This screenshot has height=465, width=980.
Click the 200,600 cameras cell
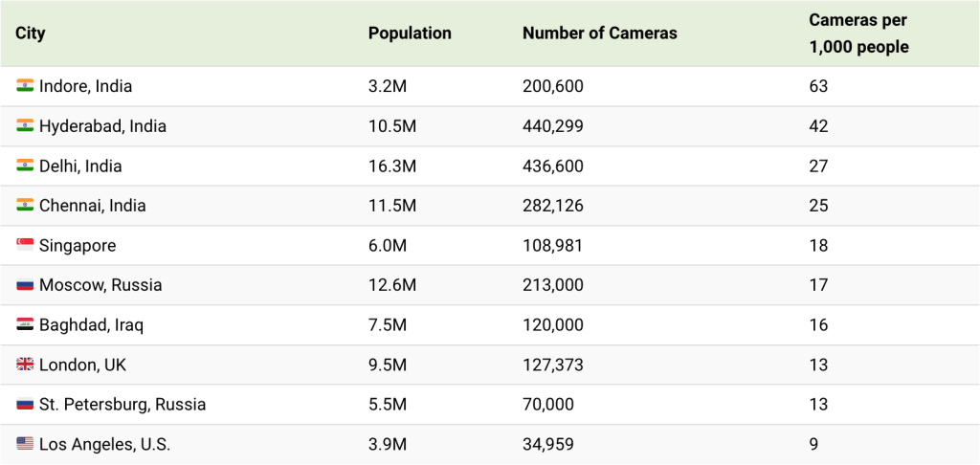point(553,86)
